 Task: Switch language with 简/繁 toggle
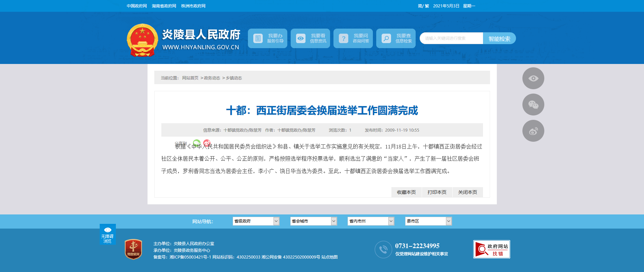[x=423, y=6]
